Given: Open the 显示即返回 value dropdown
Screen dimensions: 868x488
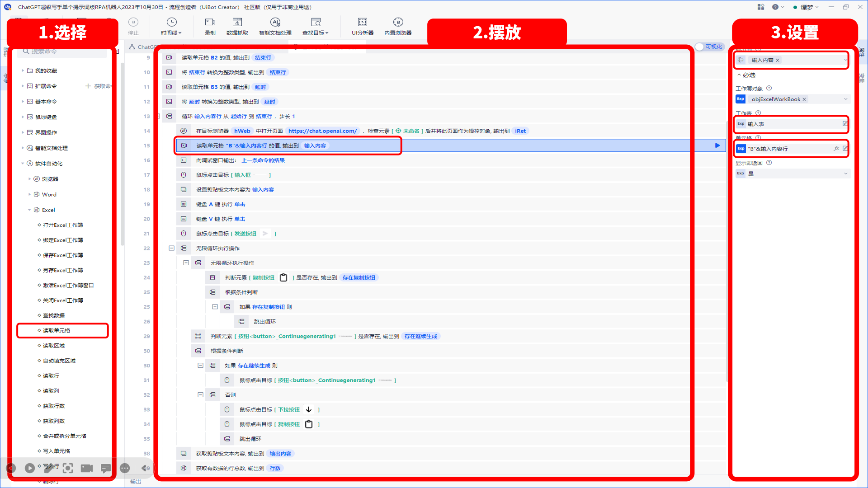Looking at the screenshot, I should coord(845,173).
